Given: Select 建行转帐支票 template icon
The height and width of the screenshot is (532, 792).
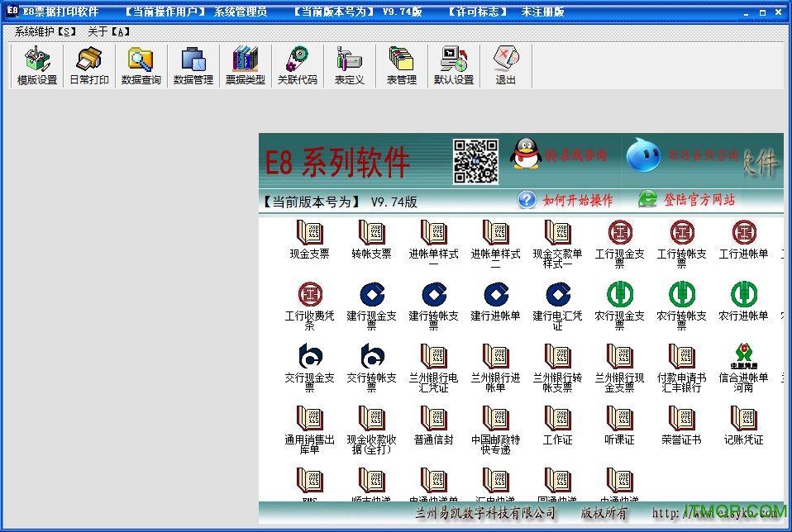Looking at the screenshot, I should [x=433, y=302].
